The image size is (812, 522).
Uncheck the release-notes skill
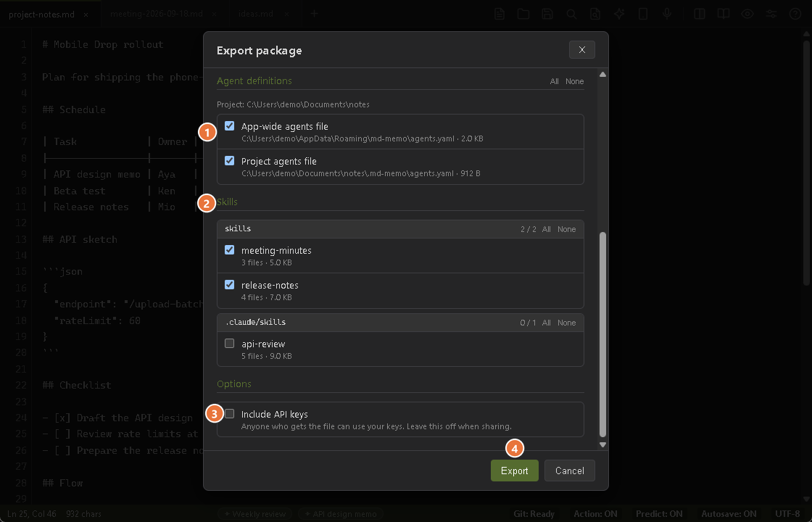pyautogui.click(x=229, y=284)
